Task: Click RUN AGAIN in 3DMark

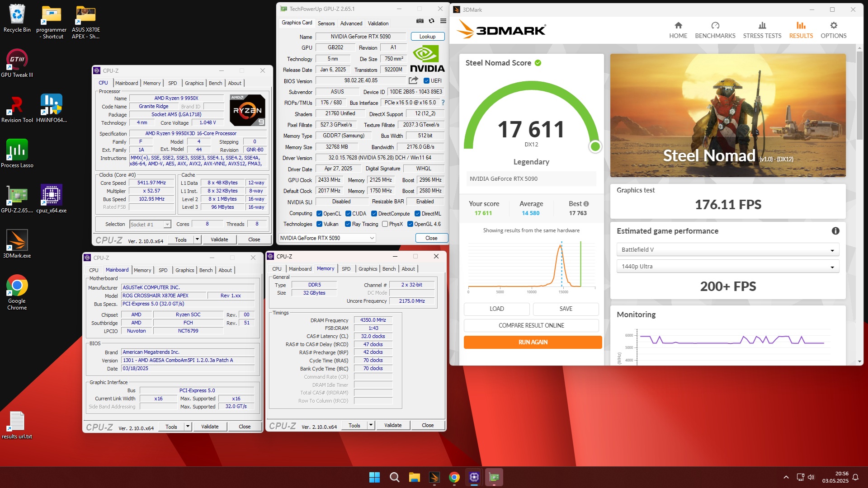Action: click(533, 342)
